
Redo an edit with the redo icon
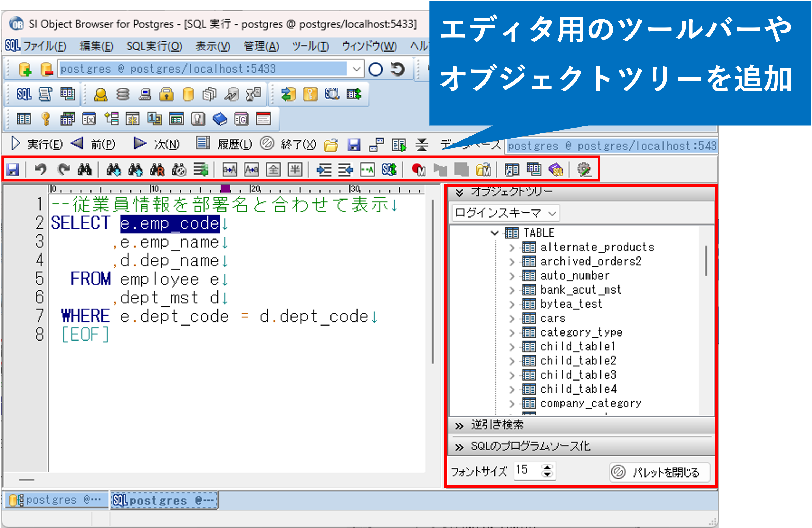coord(63,170)
